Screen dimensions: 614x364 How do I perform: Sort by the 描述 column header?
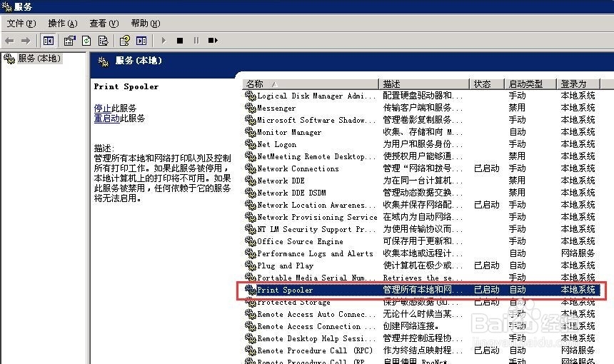(x=424, y=84)
